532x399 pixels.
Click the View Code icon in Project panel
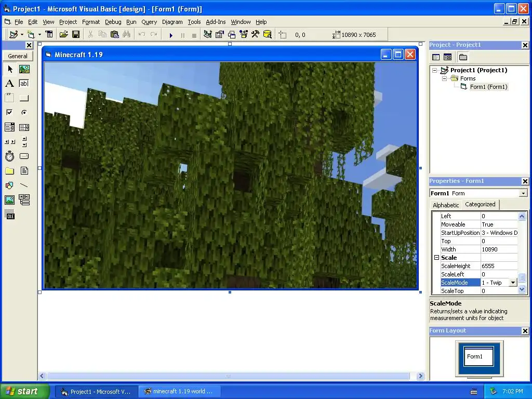tap(436, 57)
